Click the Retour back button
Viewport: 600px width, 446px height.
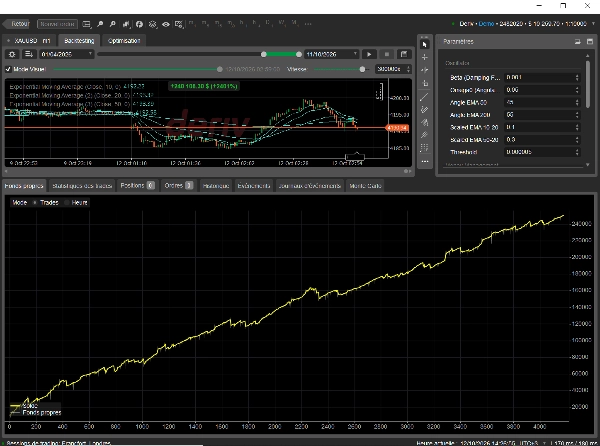coord(16,24)
